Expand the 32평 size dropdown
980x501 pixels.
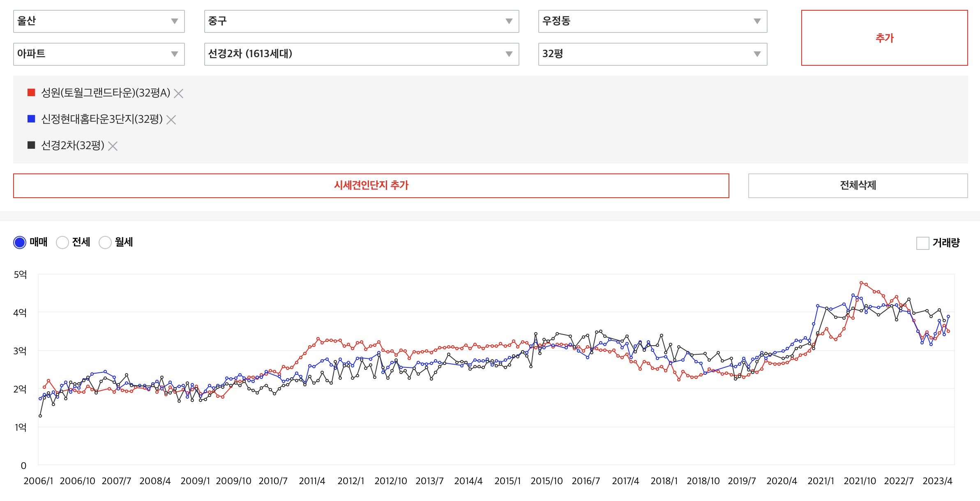652,54
